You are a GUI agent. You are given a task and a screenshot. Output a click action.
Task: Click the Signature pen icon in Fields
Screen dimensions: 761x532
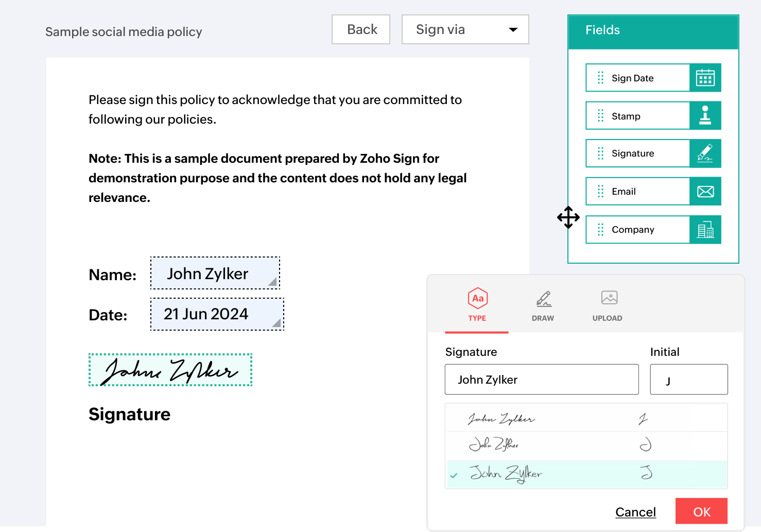705,153
